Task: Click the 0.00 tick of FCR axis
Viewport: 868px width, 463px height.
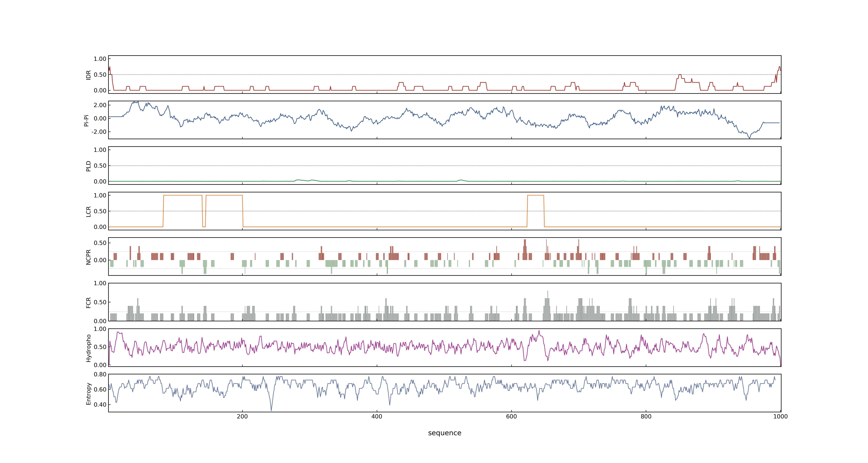Action: click(x=100, y=321)
